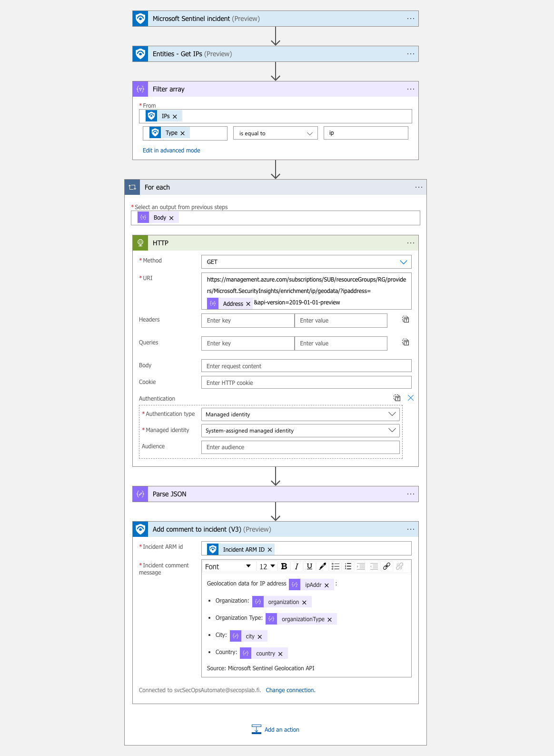Click the Body Enter request content field
This screenshot has width=554, height=756.
(x=307, y=366)
